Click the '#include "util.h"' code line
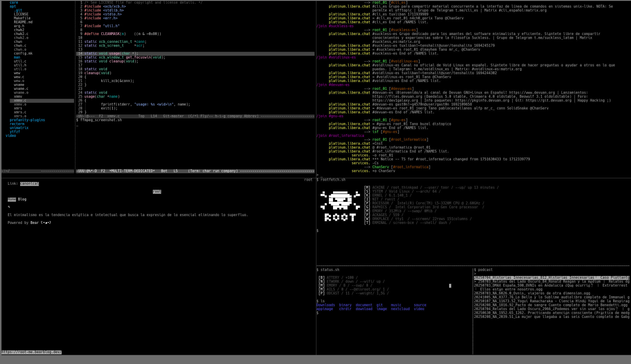The height and width of the screenshot is (364, 631). (x=102, y=26)
